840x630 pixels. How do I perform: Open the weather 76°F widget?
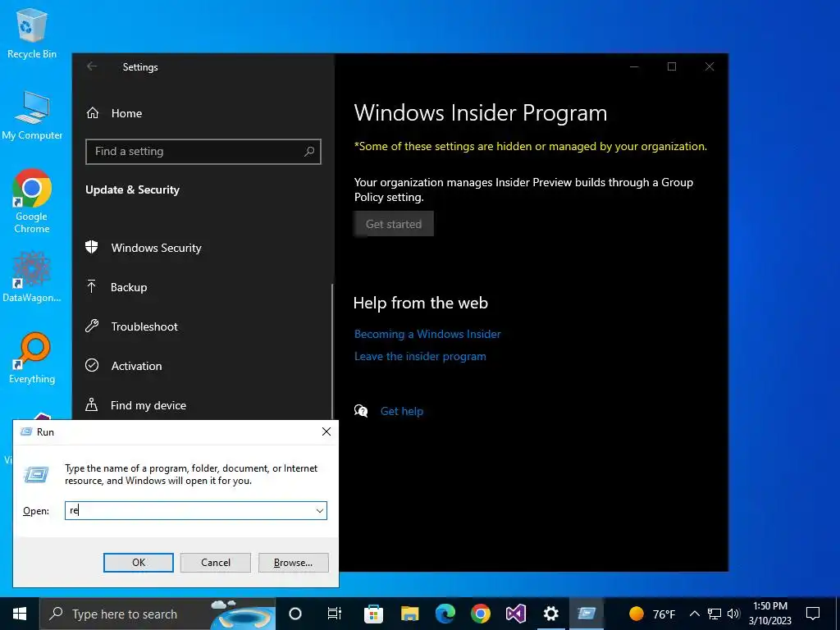(x=652, y=614)
